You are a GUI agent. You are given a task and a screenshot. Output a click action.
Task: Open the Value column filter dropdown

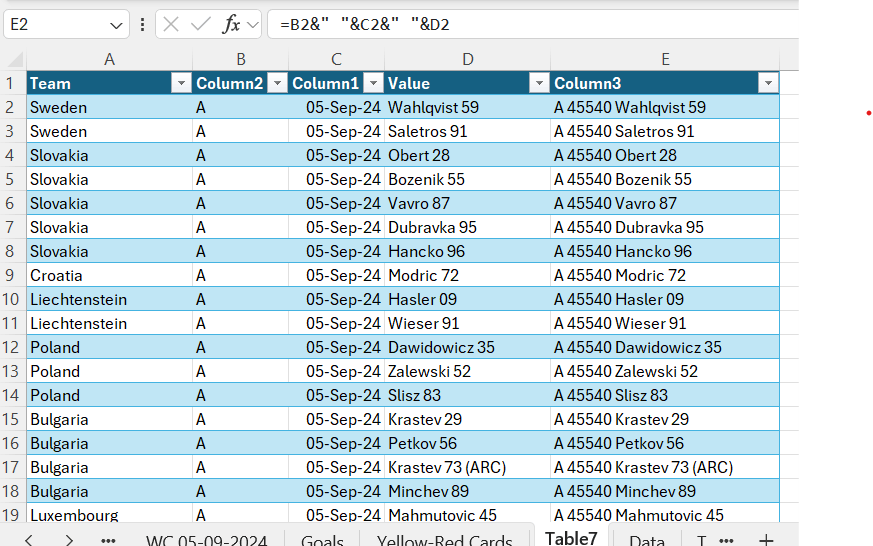click(539, 83)
